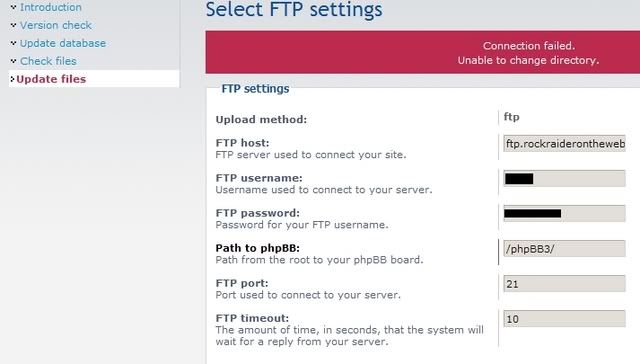Click the arrow icon beside Introduction

click(13, 7)
